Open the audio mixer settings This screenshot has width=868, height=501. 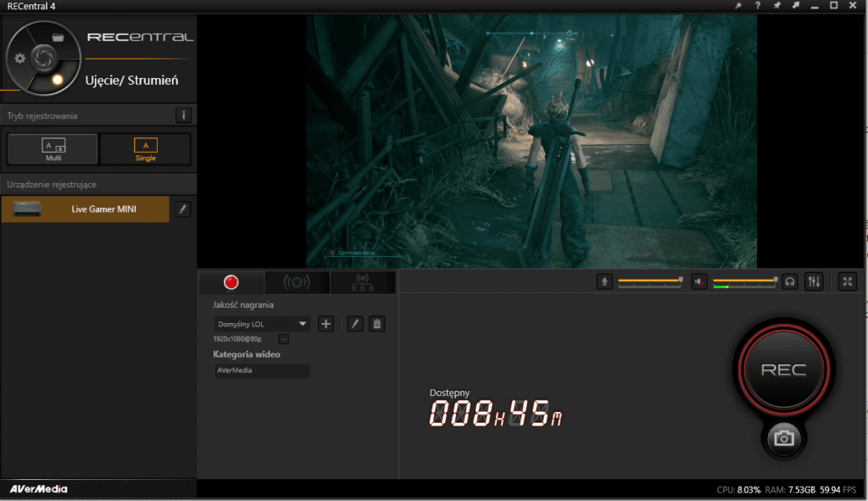coord(814,281)
